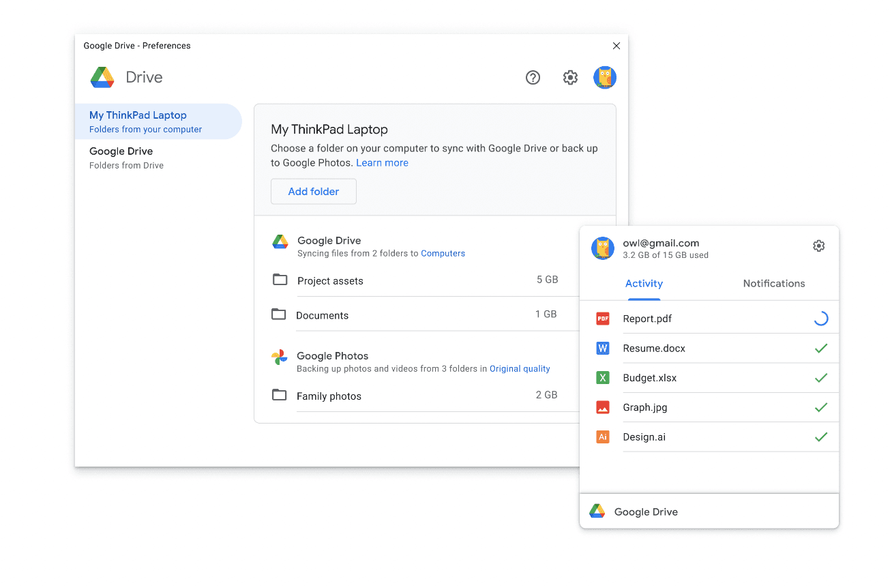Click the spinning sync progress indicator for Report.pdf
The height and width of the screenshot is (588, 892).
click(x=820, y=318)
